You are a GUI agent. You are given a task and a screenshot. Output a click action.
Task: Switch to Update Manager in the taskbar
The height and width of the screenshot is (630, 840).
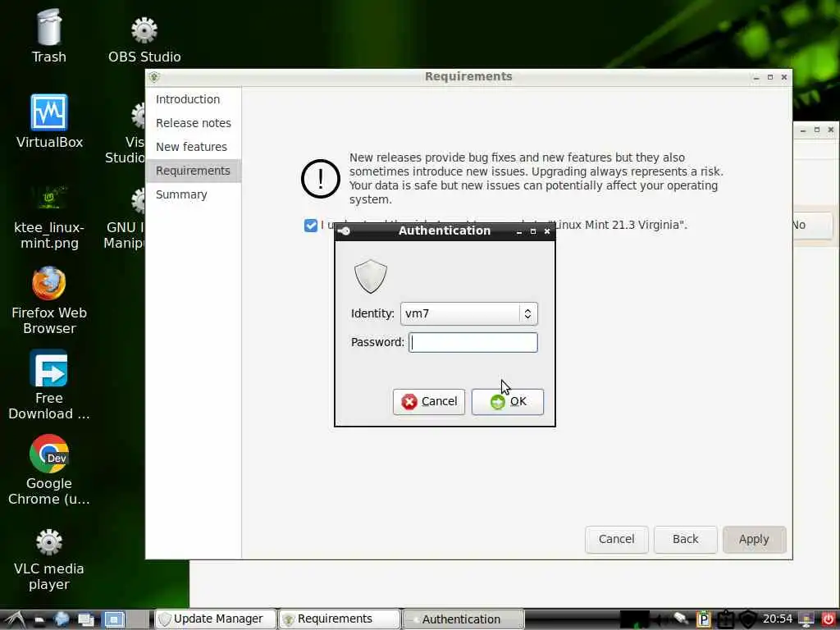tap(216, 619)
